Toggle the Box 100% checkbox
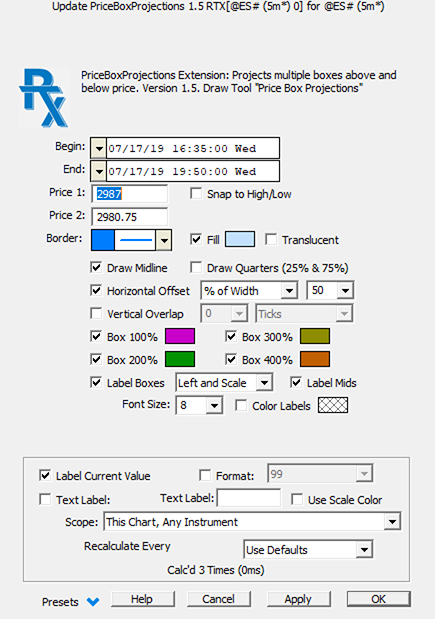 click(96, 336)
